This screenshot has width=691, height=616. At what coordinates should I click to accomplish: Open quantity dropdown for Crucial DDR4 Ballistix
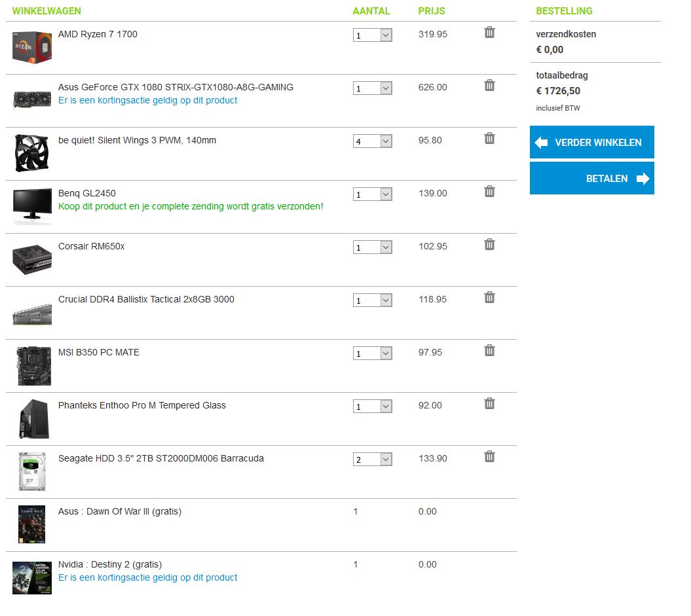coord(373,300)
